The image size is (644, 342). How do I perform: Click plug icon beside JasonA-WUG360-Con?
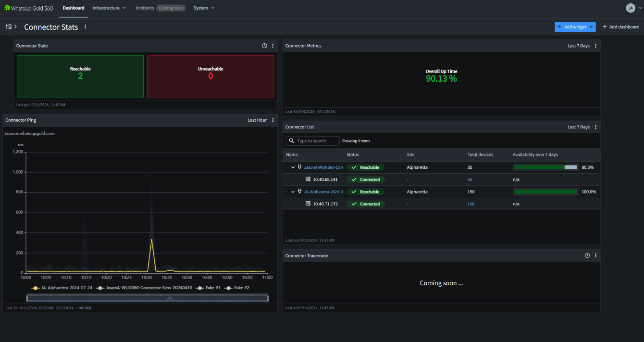coord(299,167)
